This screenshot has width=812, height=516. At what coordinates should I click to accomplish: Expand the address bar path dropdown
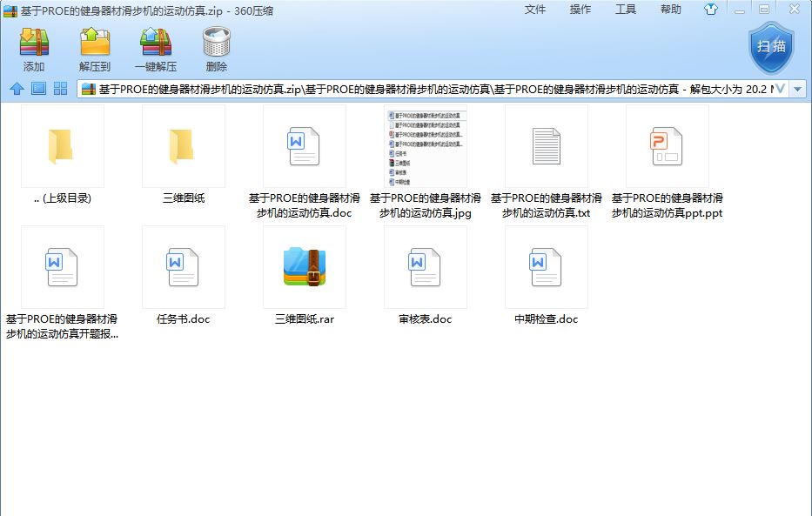(x=797, y=89)
